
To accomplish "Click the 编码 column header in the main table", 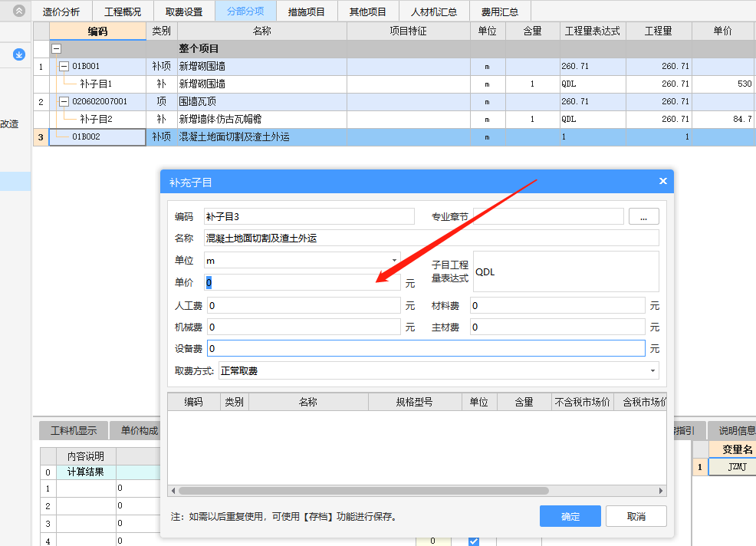I will pos(98,31).
